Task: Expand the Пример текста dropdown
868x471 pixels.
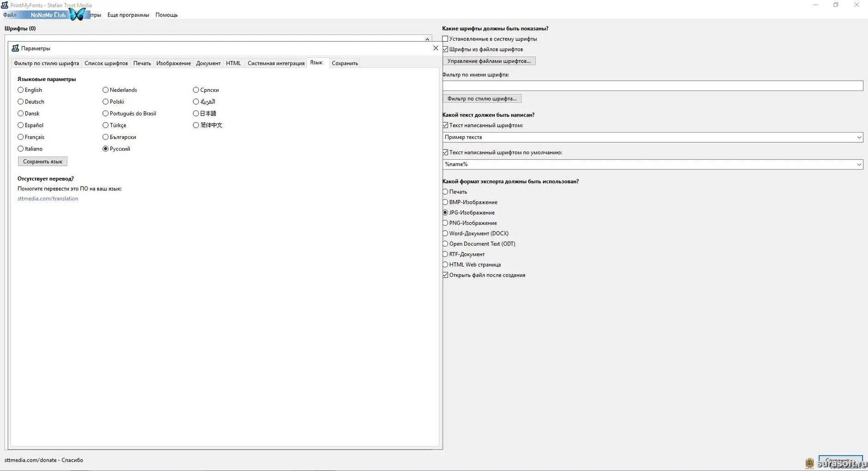Action: coord(859,137)
